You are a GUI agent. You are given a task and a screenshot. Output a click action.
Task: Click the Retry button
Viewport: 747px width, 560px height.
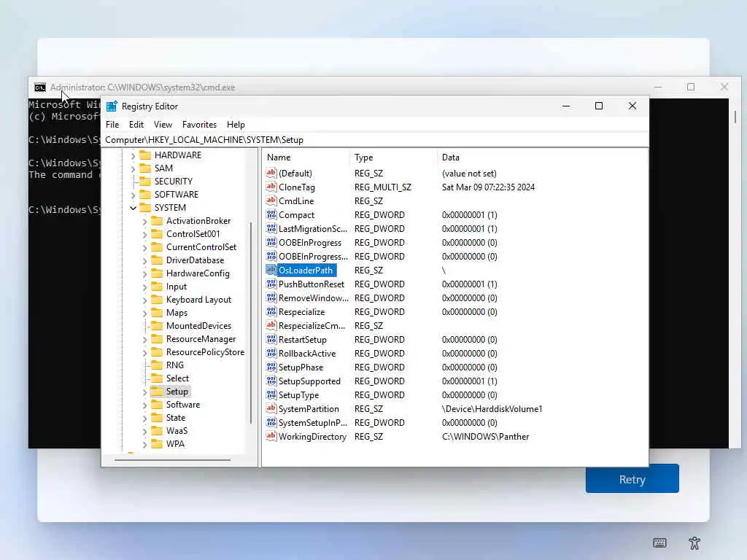632,478
